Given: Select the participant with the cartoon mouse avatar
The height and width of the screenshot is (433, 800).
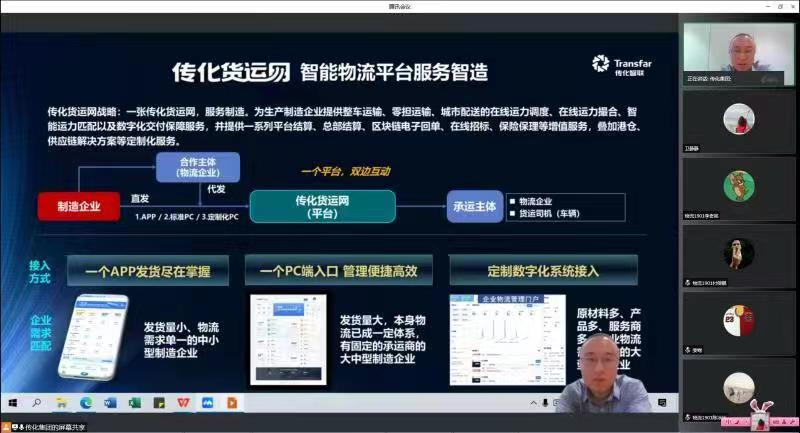Looking at the screenshot, I should pos(739,186).
